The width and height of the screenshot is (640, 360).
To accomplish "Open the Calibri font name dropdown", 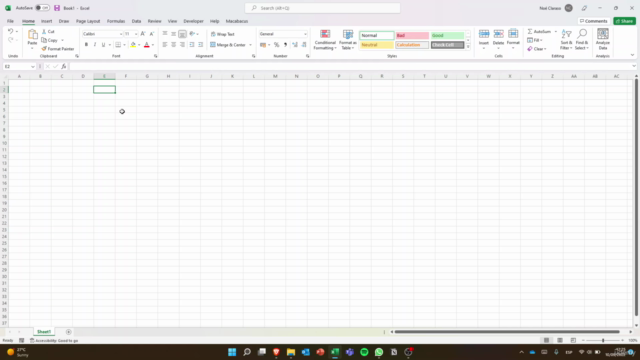I will [121, 34].
